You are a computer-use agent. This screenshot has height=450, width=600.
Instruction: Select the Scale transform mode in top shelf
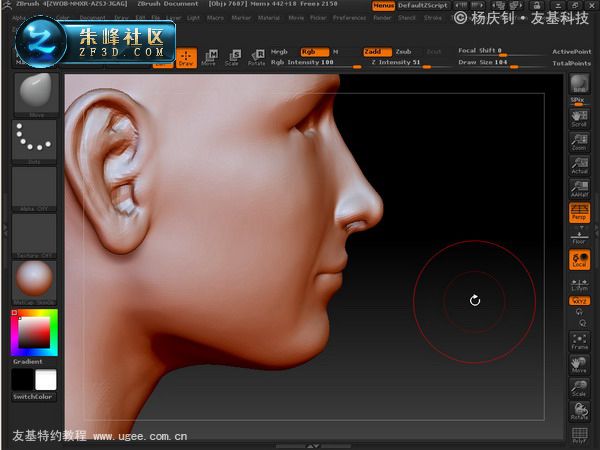pyautogui.click(x=233, y=58)
